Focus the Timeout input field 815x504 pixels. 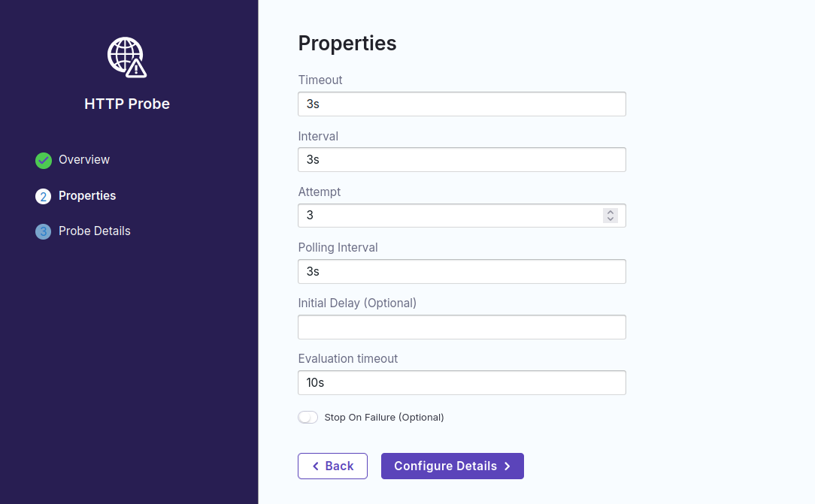[462, 104]
